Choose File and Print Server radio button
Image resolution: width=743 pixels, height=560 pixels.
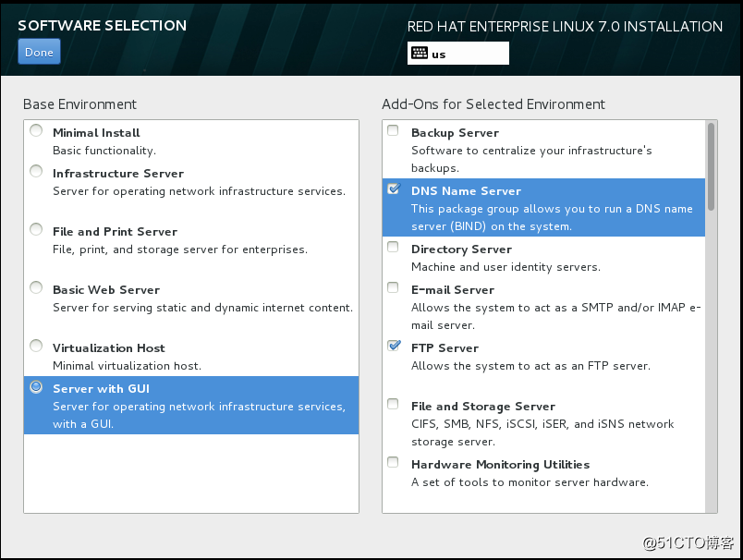pos(36,230)
